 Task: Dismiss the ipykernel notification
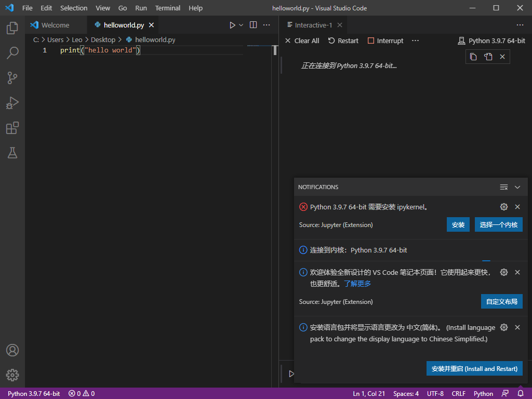[517, 207]
